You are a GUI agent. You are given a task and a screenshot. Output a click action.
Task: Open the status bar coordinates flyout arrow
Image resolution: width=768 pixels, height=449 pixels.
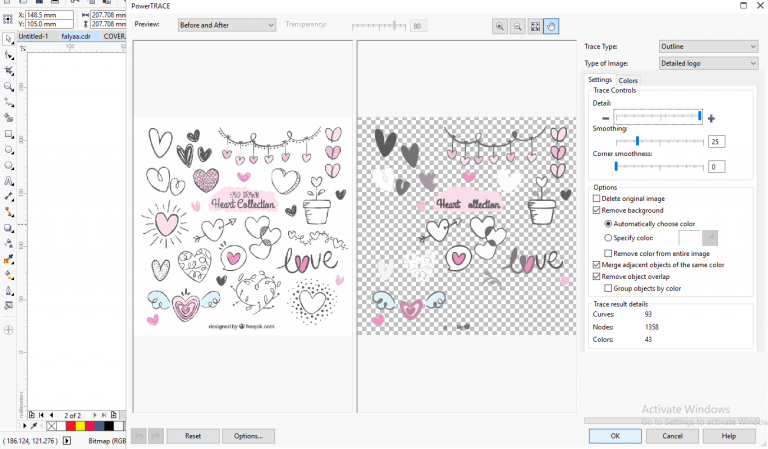point(67,441)
